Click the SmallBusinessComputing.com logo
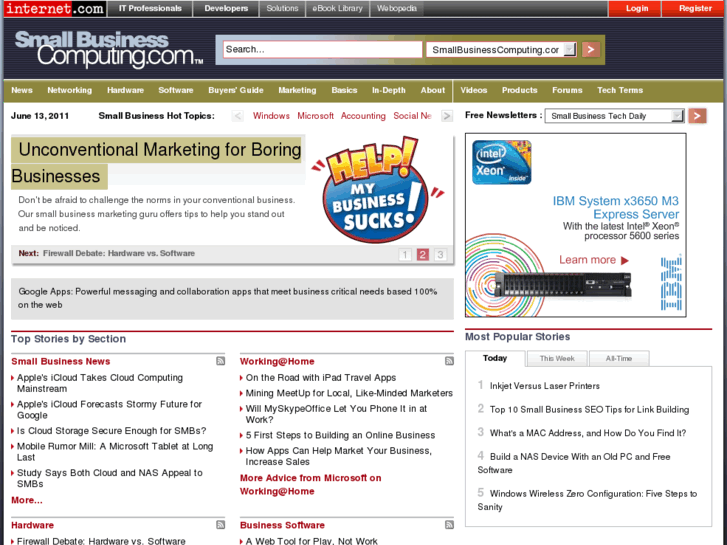 109,49
